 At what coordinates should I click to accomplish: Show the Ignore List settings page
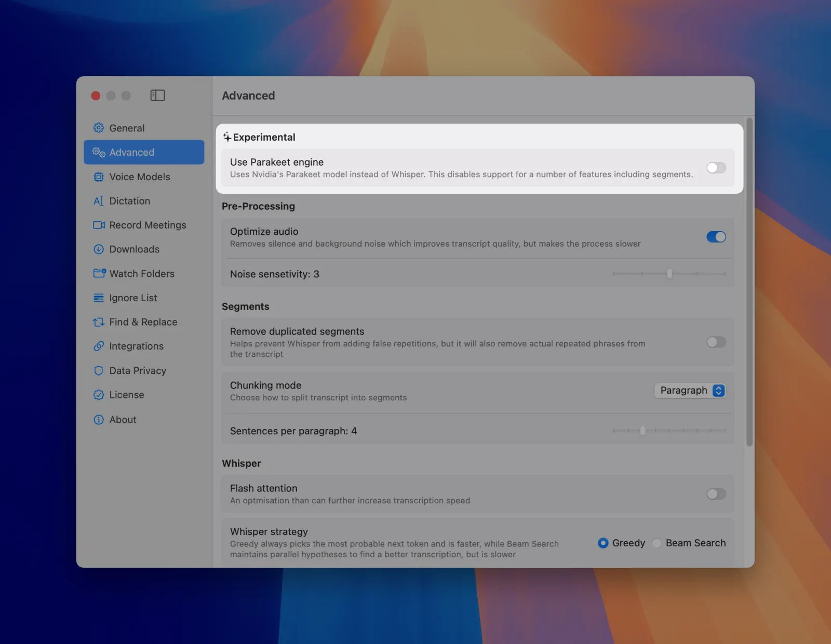pos(144,298)
